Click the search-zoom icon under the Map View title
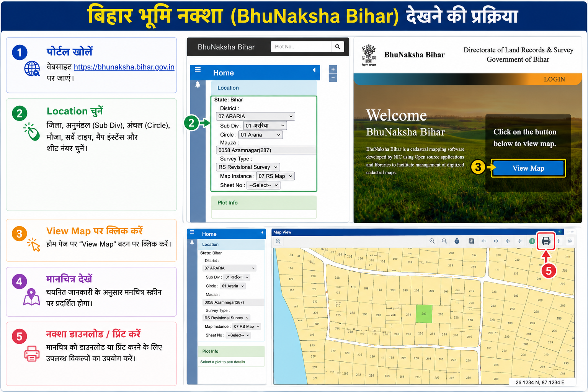 pyautogui.click(x=278, y=241)
